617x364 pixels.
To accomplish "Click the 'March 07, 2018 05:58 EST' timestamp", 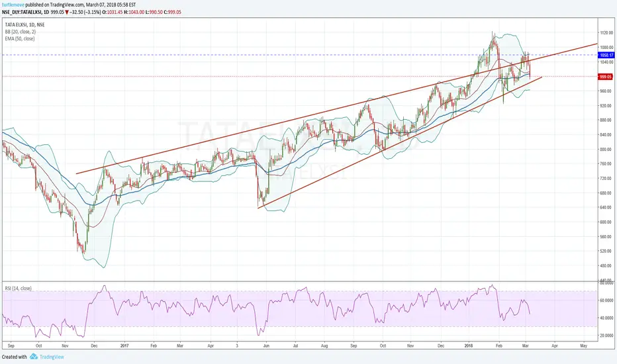I will pyautogui.click(x=111, y=5).
